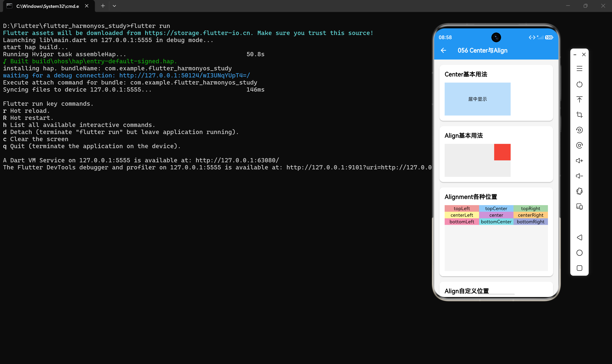
Task: Click the emulator screenshot crop icon
Action: [x=579, y=115]
